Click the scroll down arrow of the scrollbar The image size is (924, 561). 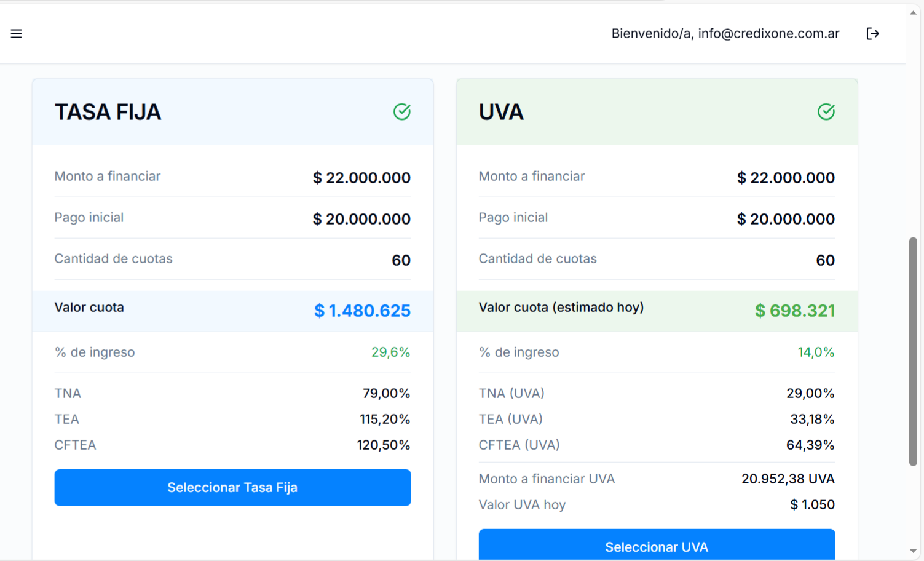point(913,551)
